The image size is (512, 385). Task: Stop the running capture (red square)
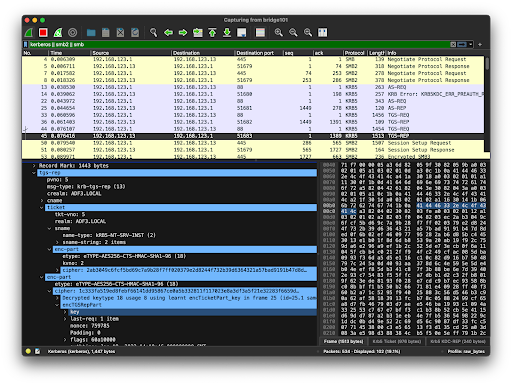coord(43,32)
